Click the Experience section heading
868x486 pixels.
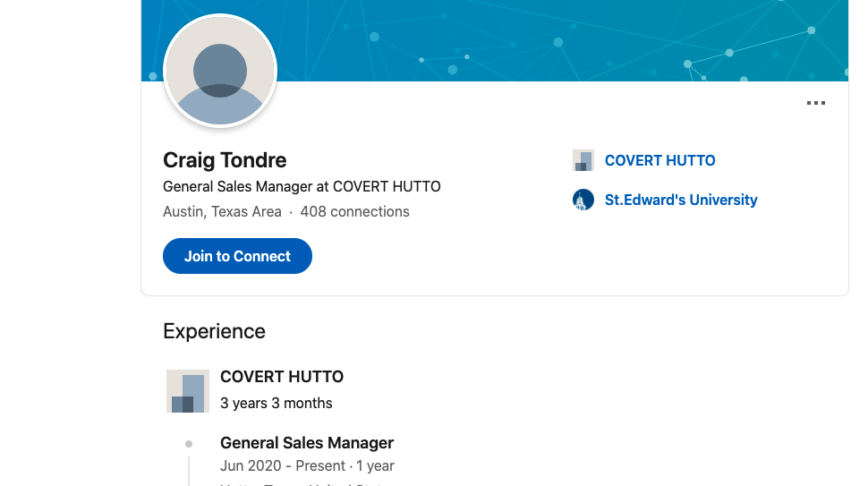click(x=214, y=331)
